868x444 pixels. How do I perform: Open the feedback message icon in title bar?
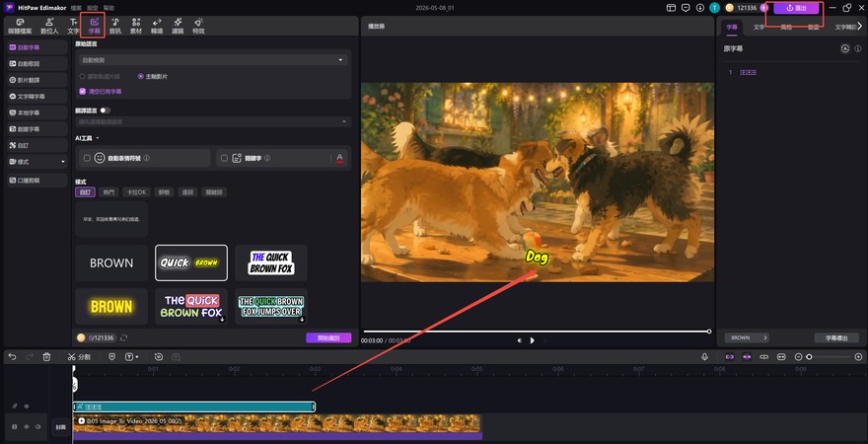pyautogui.click(x=686, y=8)
